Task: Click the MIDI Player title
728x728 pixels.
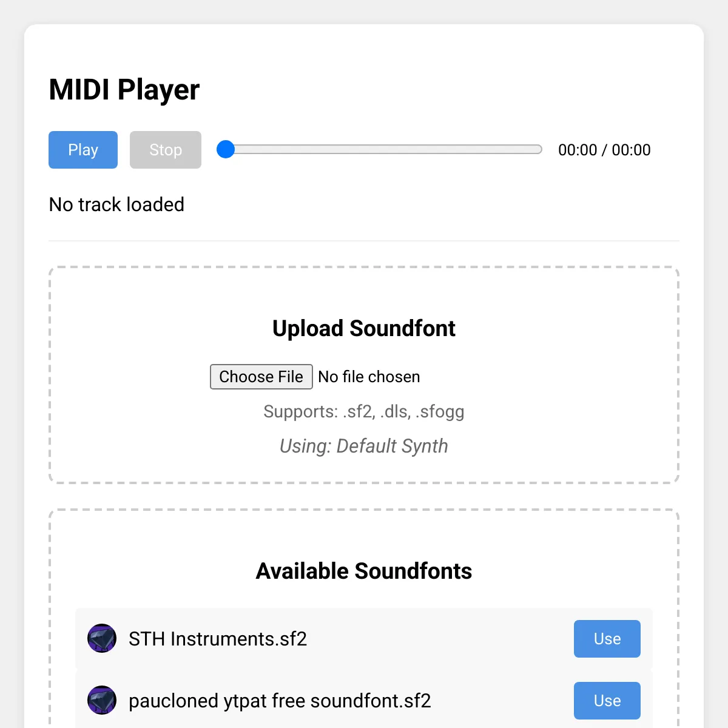Action: pos(124,90)
